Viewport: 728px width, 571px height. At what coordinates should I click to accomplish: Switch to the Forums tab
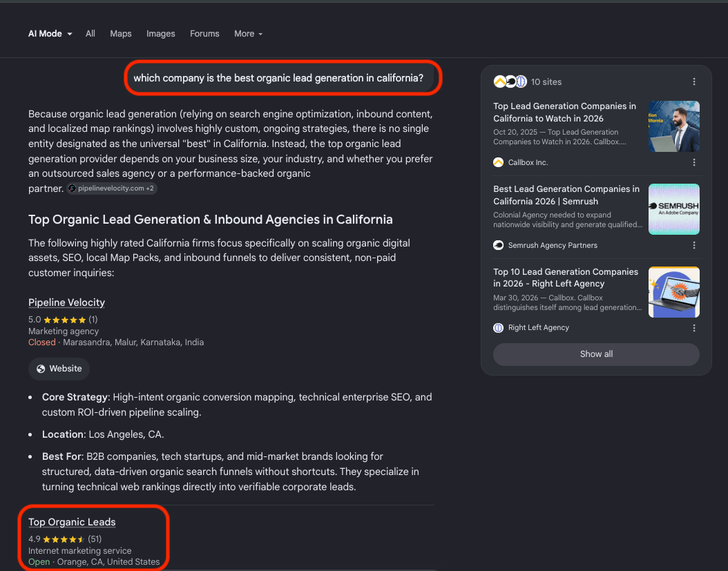pos(204,34)
